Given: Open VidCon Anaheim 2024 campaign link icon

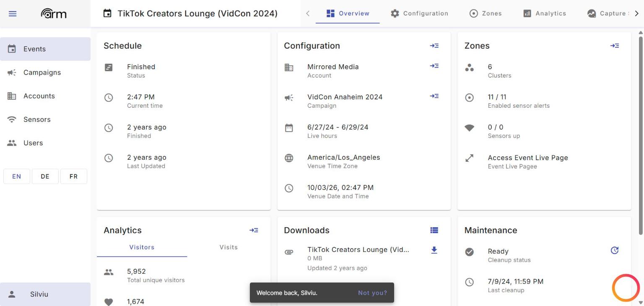Looking at the screenshot, I should (434, 96).
